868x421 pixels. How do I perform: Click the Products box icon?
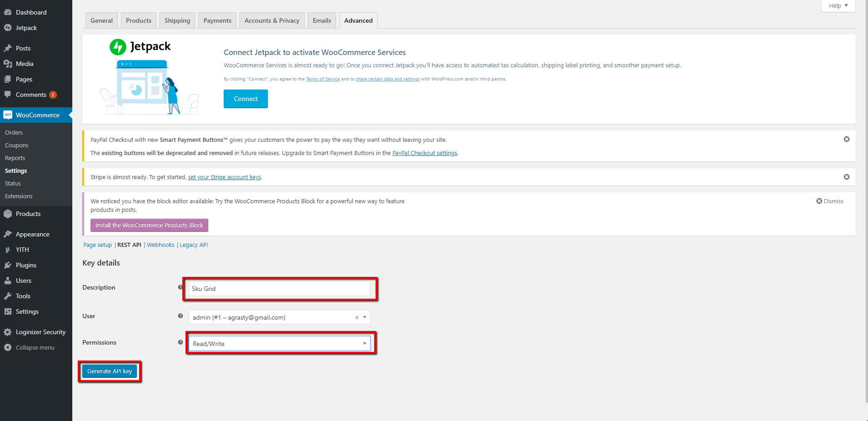click(x=8, y=214)
